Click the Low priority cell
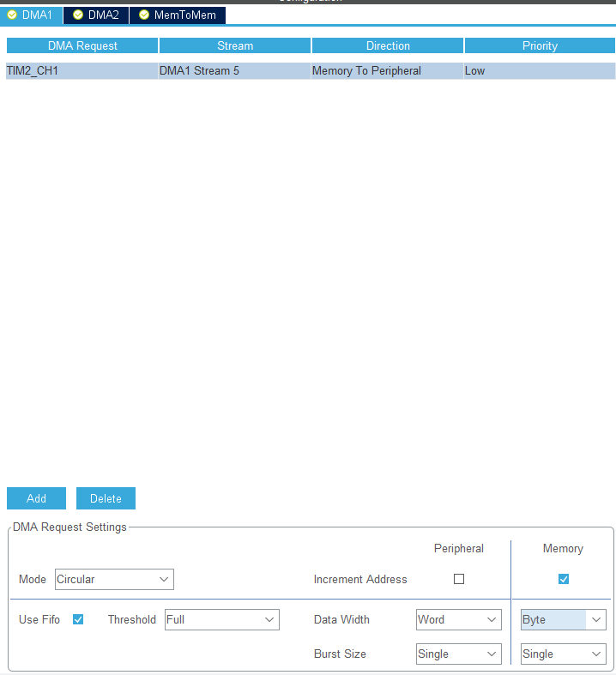Screen dimensions: 616x675 point(540,70)
